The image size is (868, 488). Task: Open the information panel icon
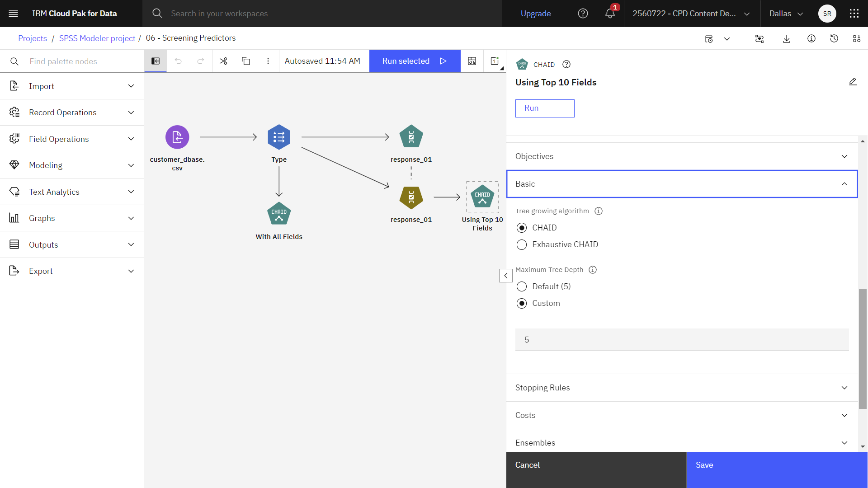(x=811, y=39)
